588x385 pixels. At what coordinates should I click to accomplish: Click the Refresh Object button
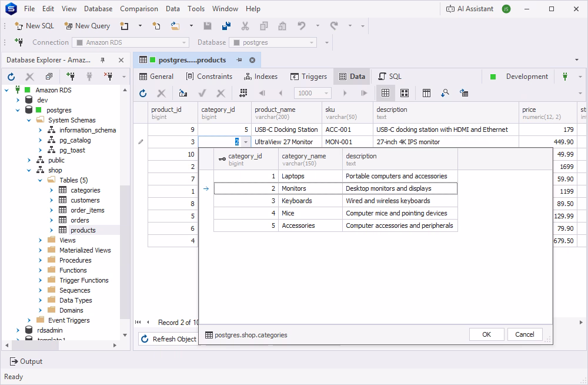click(168, 339)
